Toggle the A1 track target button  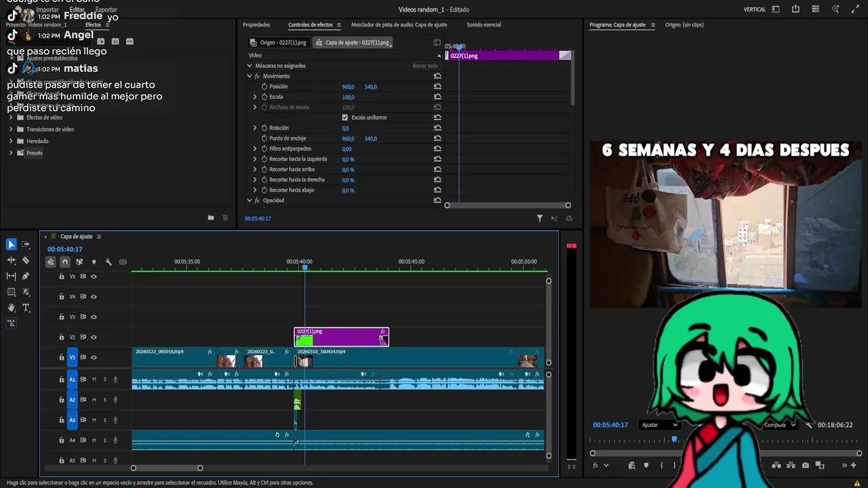click(72, 380)
